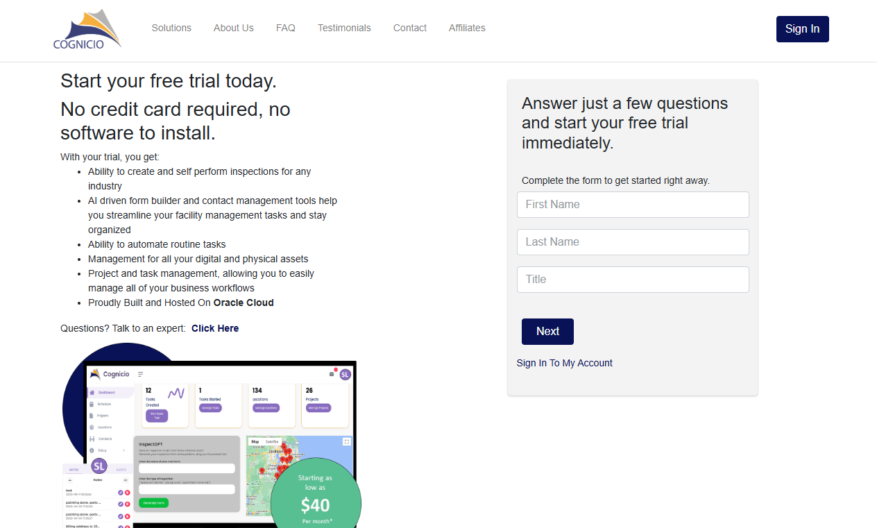The width and height of the screenshot is (877, 528).
Task: Click 'Oracle Cloud' bold text
Action: 243,303
